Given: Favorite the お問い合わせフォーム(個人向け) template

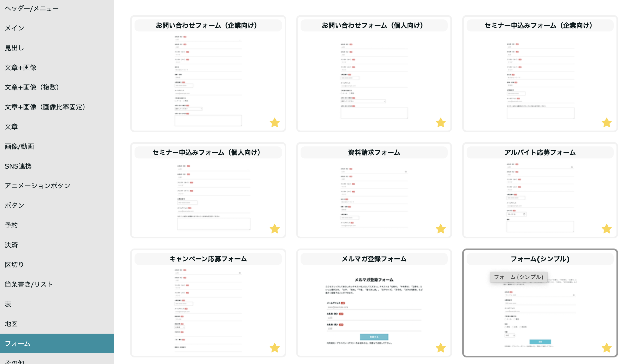Looking at the screenshot, I should click(x=441, y=123).
